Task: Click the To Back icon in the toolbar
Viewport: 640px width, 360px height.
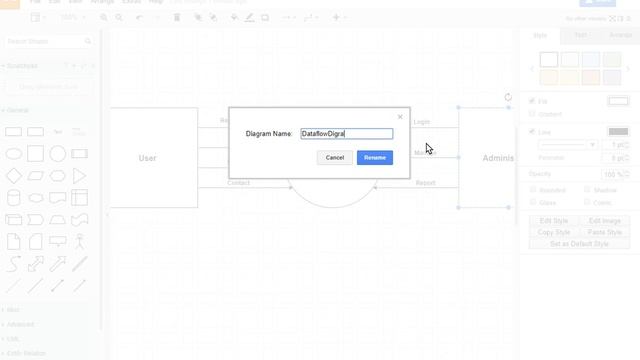Action: tap(213, 17)
